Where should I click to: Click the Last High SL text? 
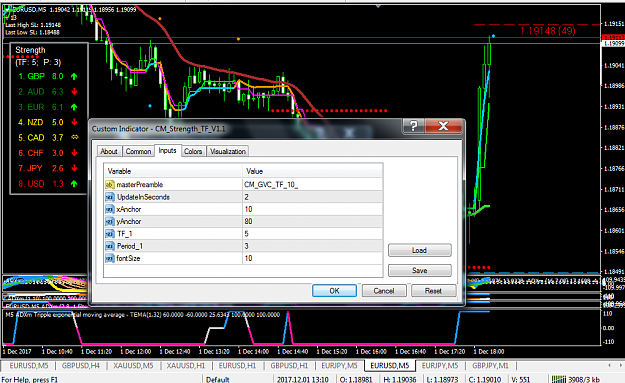pyautogui.click(x=33, y=25)
